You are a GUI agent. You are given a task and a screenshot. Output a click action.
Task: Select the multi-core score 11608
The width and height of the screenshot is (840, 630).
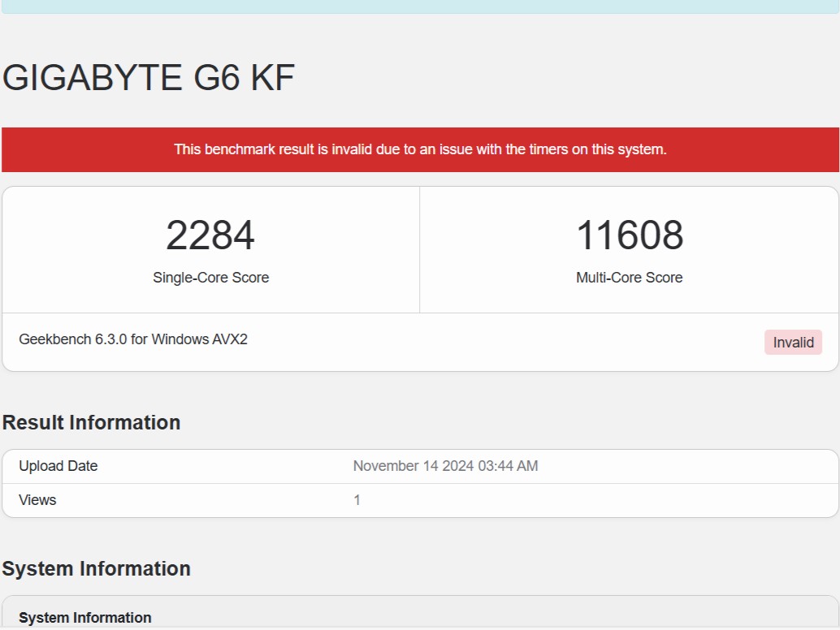(x=630, y=235)
